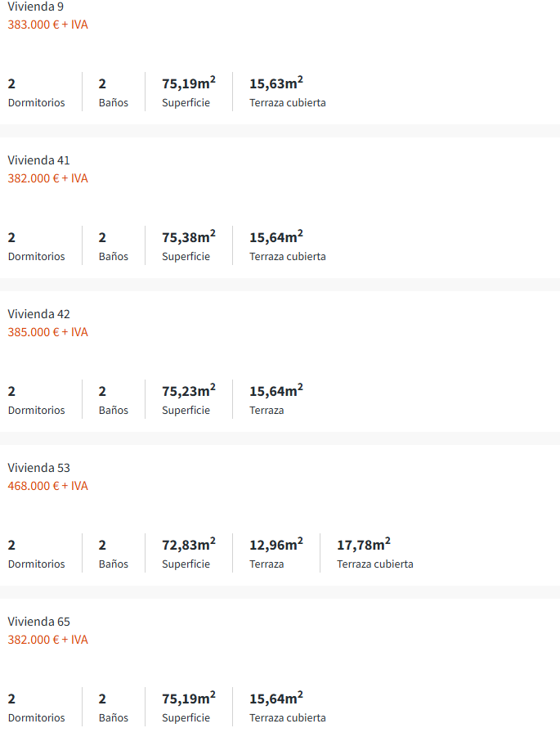Click the 383.000 € + IVA price
Viewport: 560px width, 737px height.
[47, 25]
